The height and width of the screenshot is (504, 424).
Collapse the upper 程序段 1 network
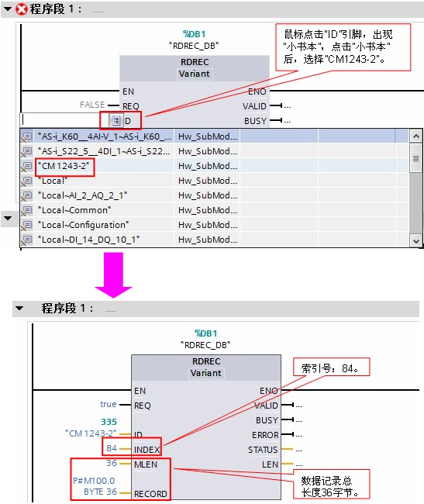pyautogui.click(x=8, y=9)
